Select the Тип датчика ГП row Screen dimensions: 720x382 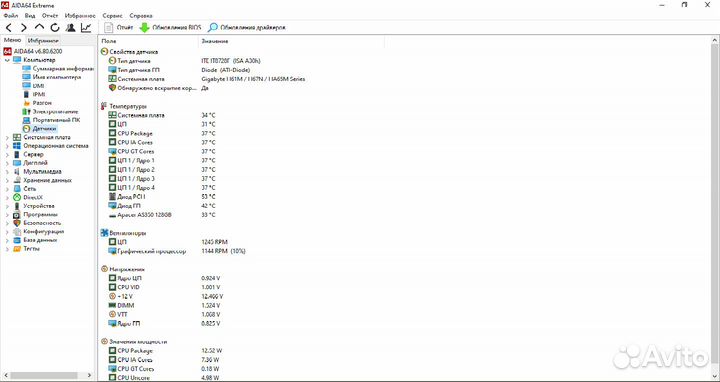click(x=180, y=70)
